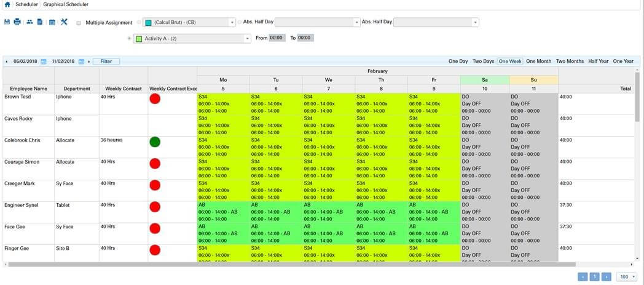Switch to One Month view
Image resolution: width=644 pixels, height=285 pixels.
point(538,62)
